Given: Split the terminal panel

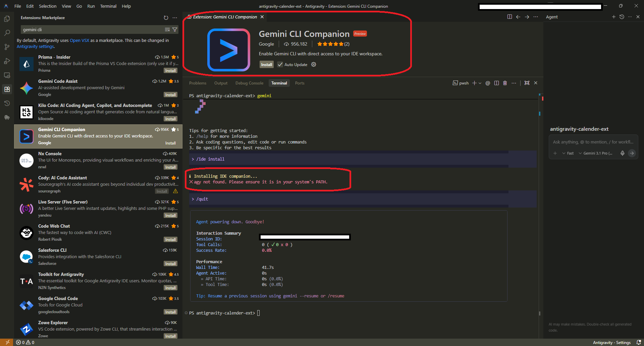Looking at the screenshot, I should (x=496, y=83).
